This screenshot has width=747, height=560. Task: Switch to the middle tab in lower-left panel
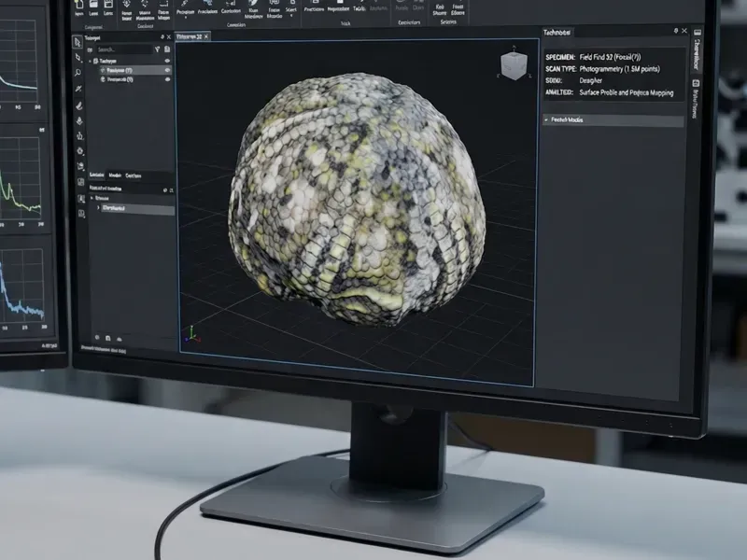click(x=115, y=175)
